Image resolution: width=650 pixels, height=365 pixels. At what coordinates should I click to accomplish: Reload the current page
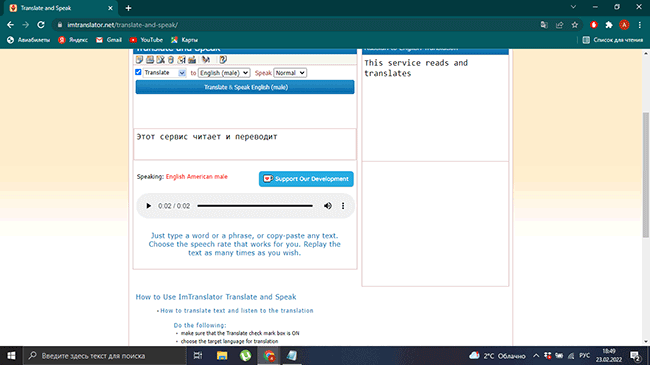[41, 25]
